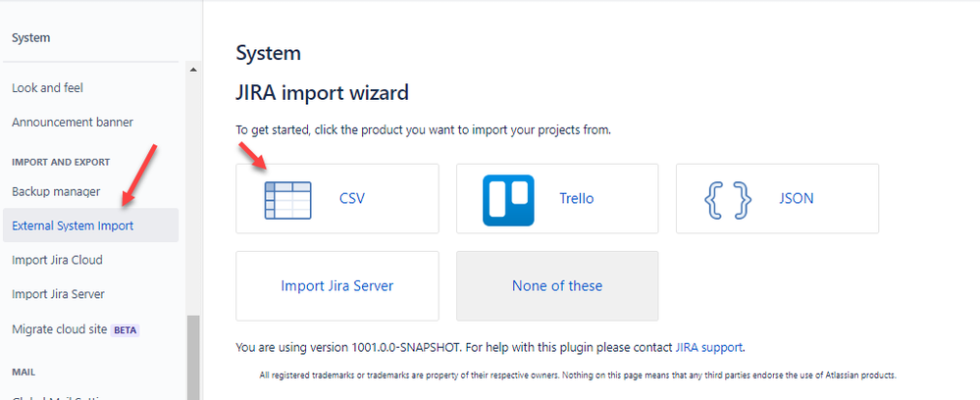
Task: Choose the CSV import option
Action: 336,199
